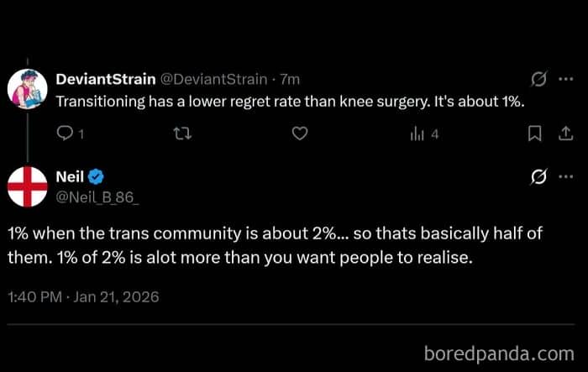Open DeviantStrain's profile picture
Screen dimensions: 588x372
(x=27, y=87)
